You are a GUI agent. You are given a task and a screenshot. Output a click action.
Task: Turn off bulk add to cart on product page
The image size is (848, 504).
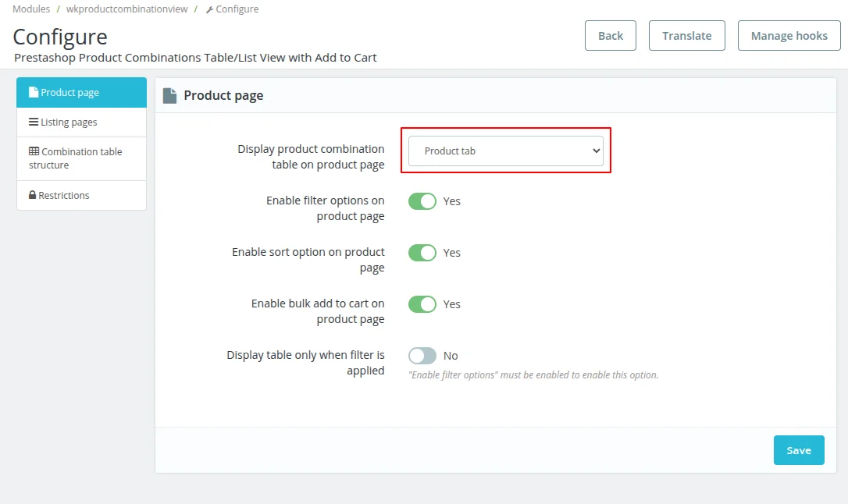point(422,303)
